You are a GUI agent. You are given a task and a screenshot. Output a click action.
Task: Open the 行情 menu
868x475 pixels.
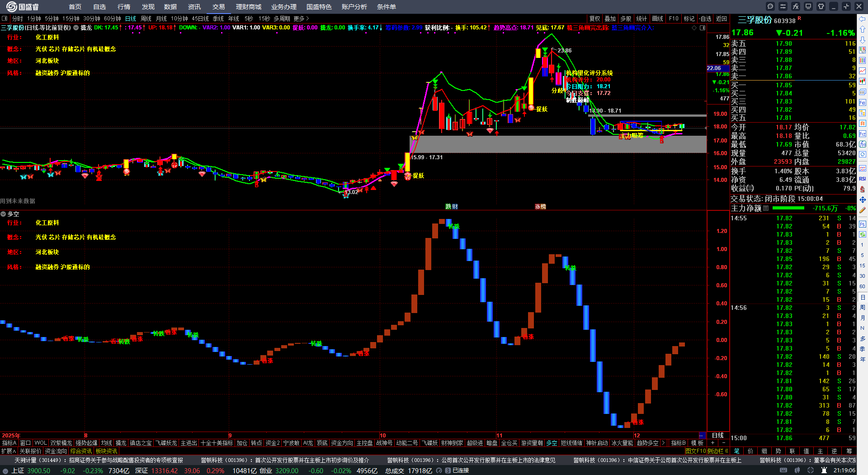(124, 7)
